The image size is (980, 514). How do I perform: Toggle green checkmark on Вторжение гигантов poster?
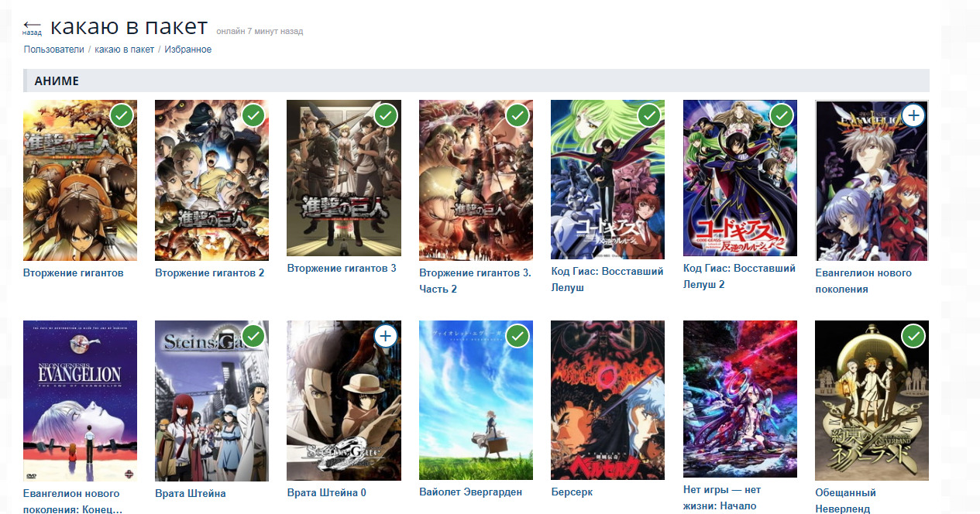click(122, 116)
